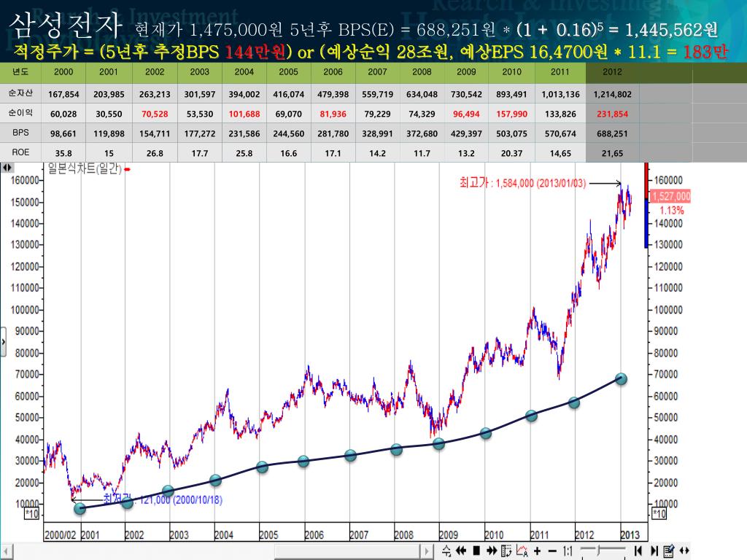Click the BPS row label

pos(20,133)
